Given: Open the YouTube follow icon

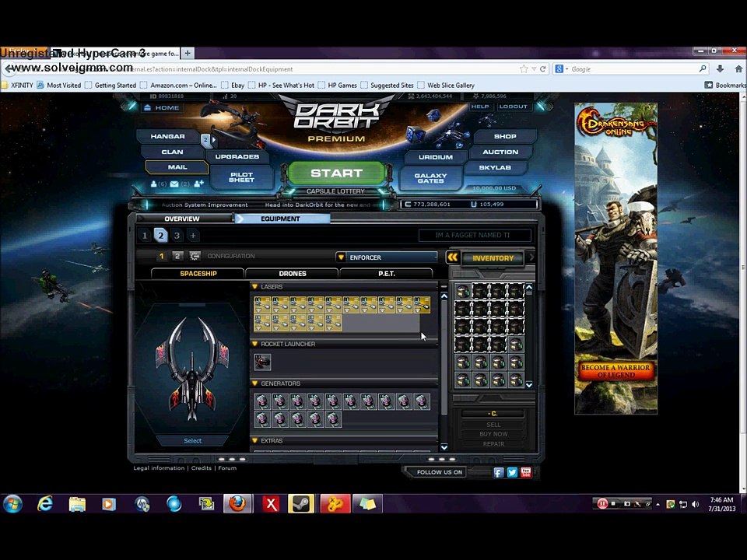Looking at the screenshot, I should tap(525, 472).
